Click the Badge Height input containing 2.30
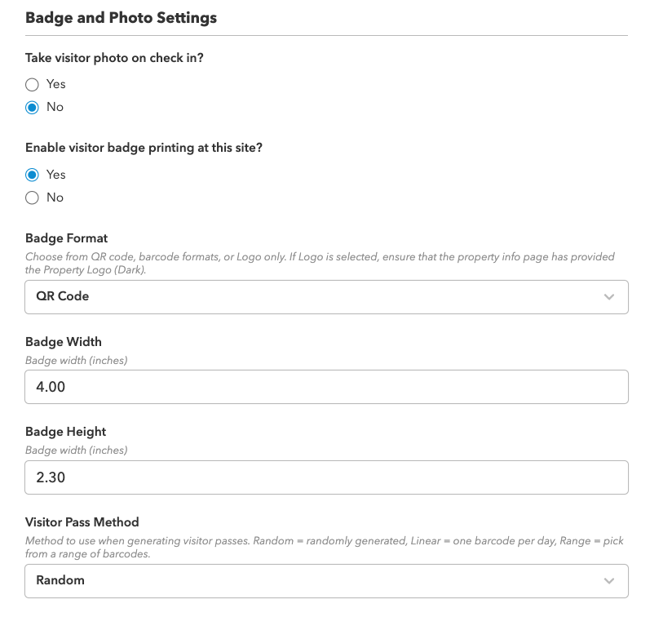Viewport: 672px width, 617px height. coord(326,477)
